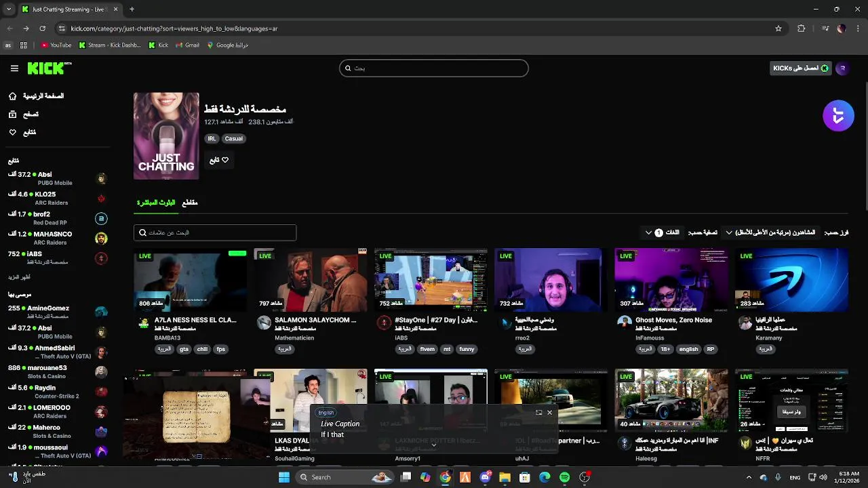Viewport: 868px width, 488px height.
Task: Switch to the clips tab
Action: [x=190, y=203]
